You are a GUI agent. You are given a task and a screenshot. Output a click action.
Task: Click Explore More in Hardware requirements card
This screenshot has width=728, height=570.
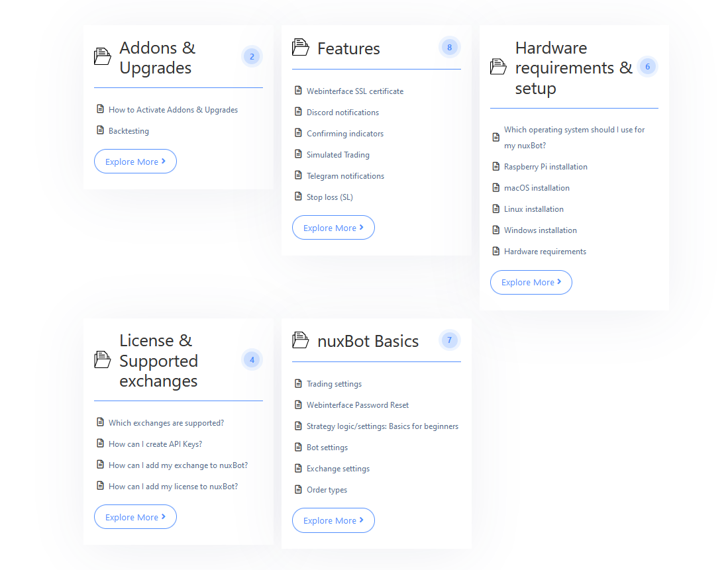531,282
